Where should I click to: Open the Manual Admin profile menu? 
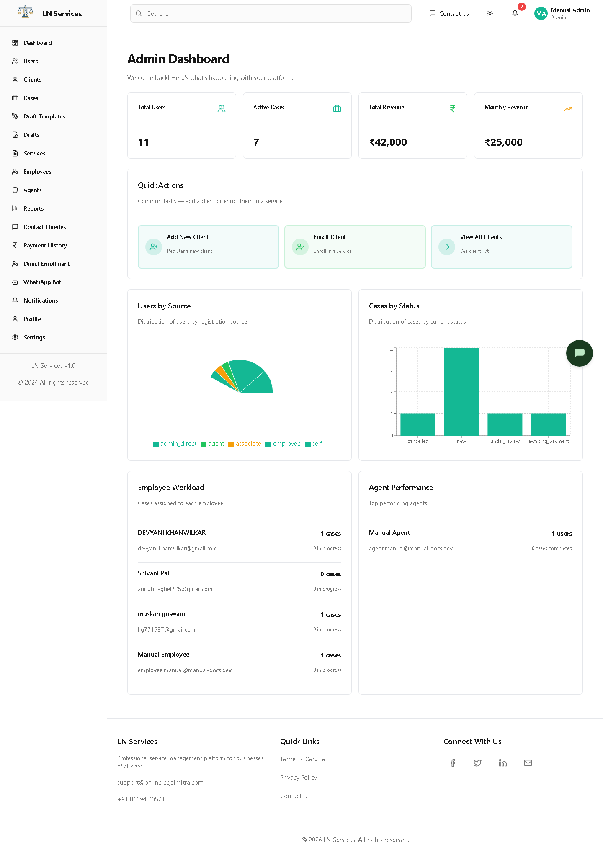coord(562,13)
